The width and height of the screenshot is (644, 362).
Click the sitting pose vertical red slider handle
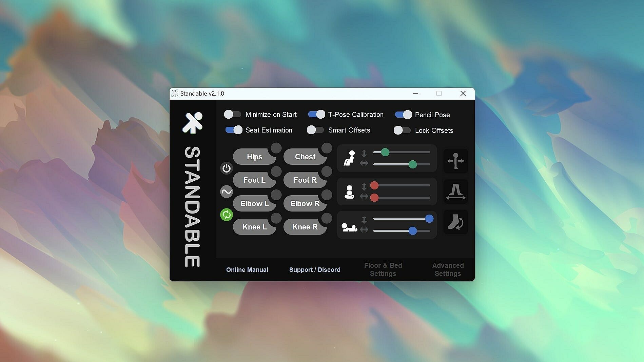[x=374, y=185]
